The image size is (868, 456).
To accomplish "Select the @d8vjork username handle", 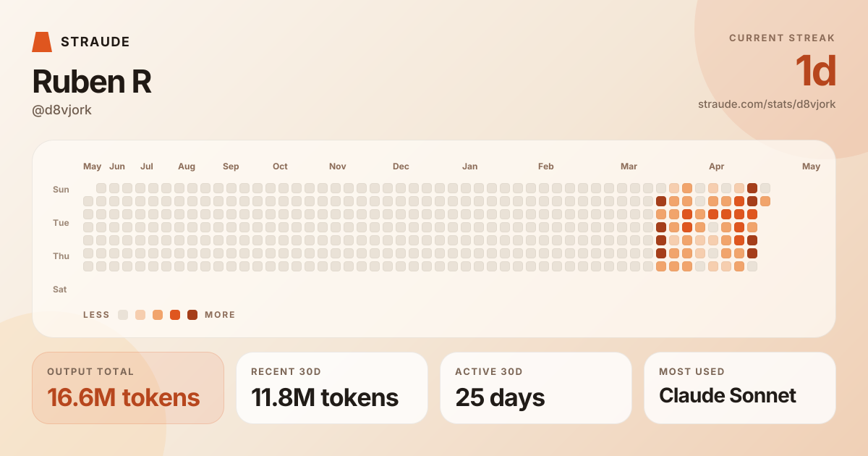I will click(62, 110).
